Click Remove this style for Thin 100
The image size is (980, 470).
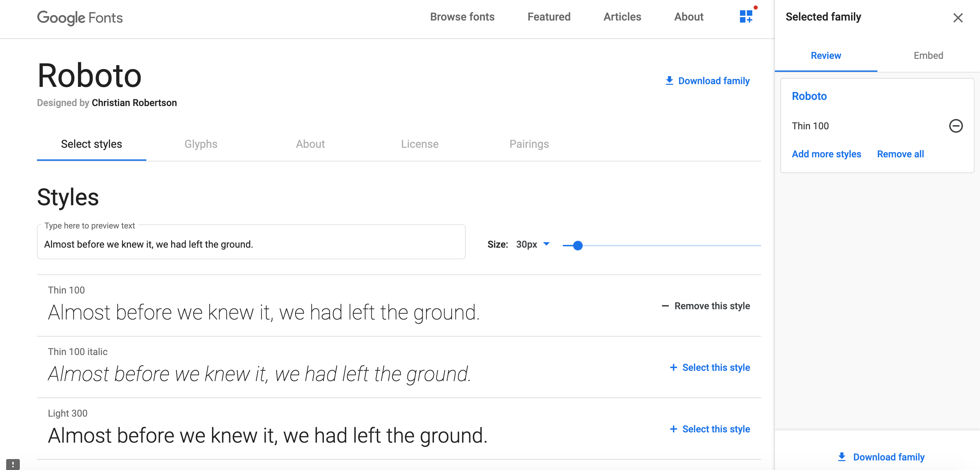[x=706, y=306]
